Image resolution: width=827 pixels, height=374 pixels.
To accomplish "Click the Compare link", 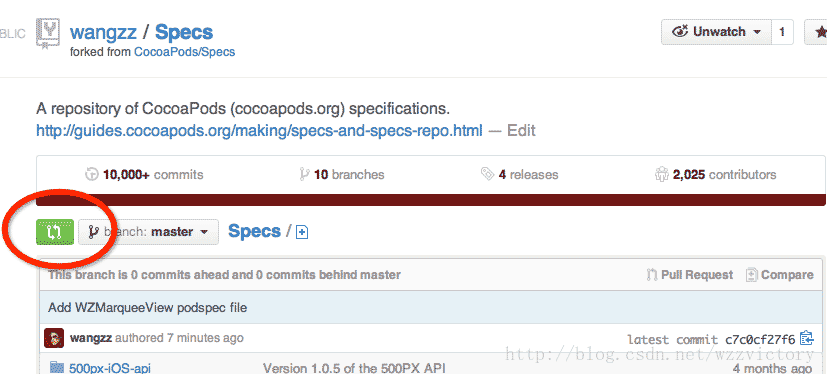I will pos(780,275).
